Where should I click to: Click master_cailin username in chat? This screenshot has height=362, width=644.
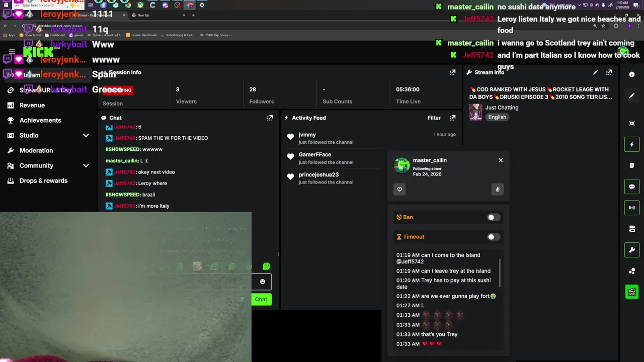(122, 161)
